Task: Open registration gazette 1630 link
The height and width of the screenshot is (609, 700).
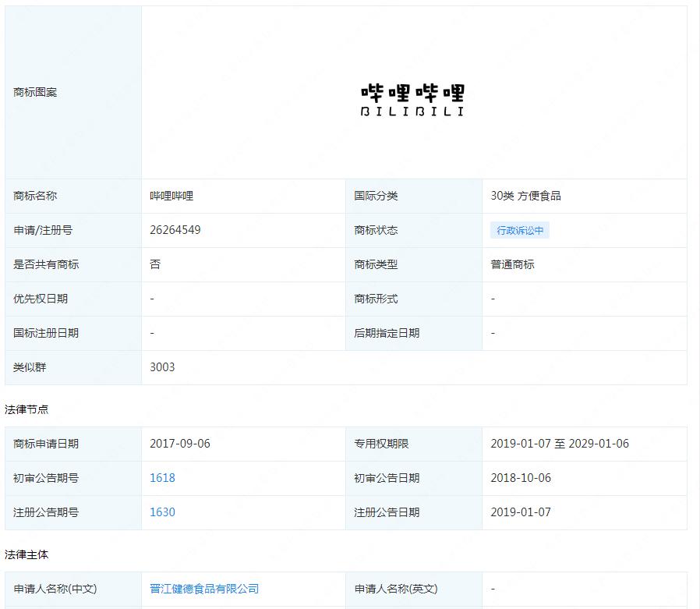Action: coord(161,512)
